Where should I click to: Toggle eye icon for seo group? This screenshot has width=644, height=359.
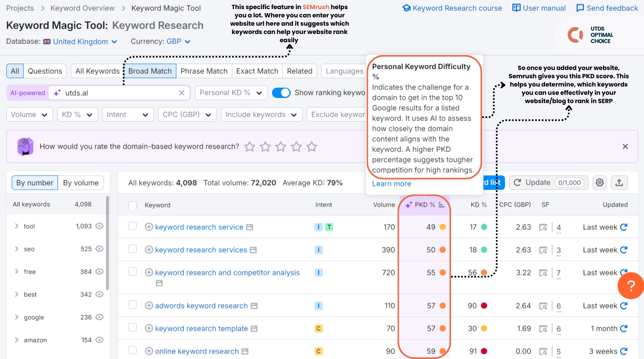click(x=99, y=249)
